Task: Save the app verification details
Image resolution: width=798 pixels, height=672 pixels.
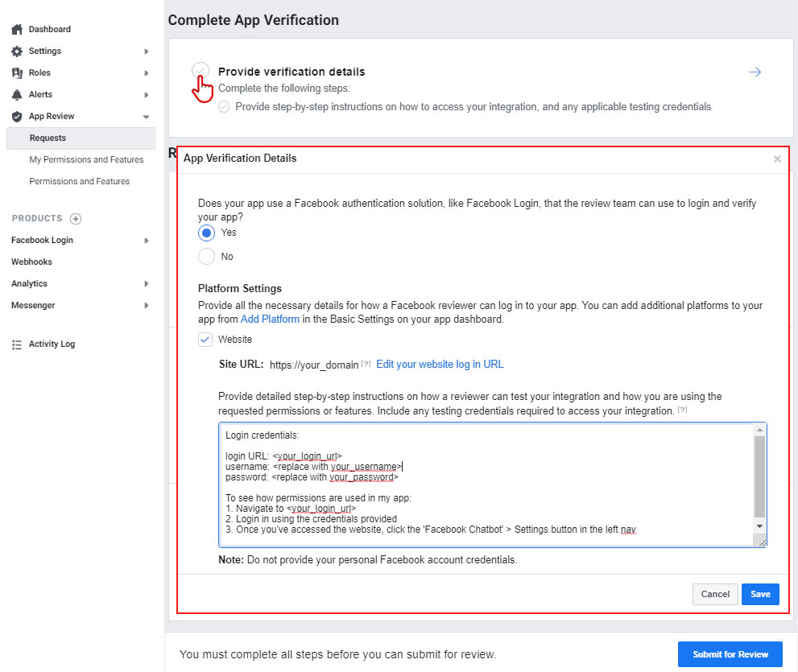Action: pos(760,594)
